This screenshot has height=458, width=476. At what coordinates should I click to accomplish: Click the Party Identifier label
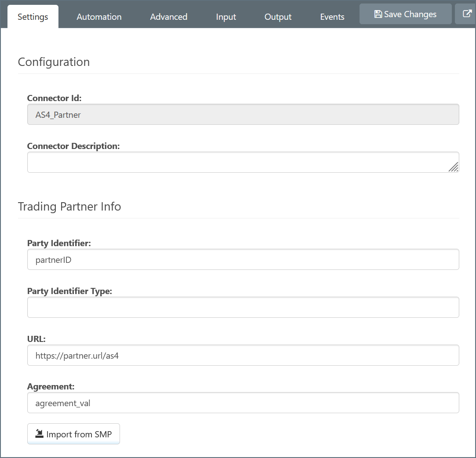pyautogui.click(x=59, y=243)
